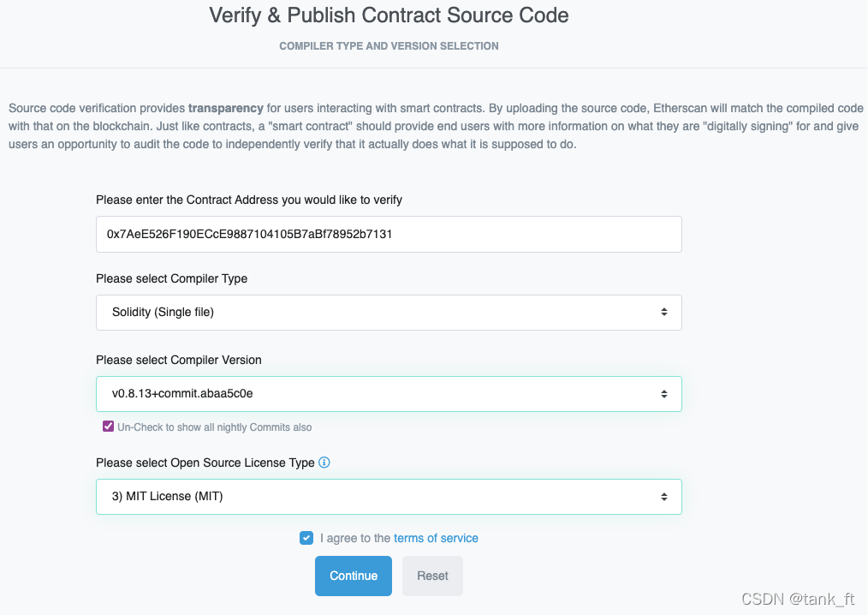
Task: Click the chevron icon on compiler version selector
Action: coord(664,393)
